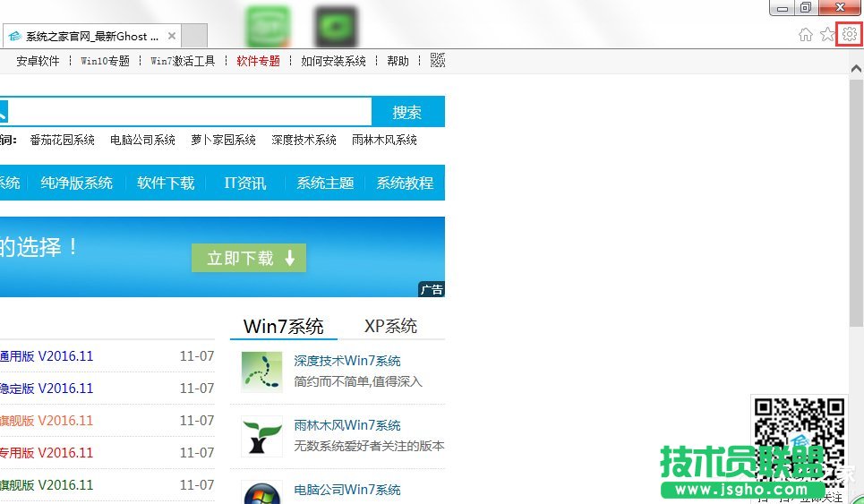The width and height of the screenshot is (864, 504).
Task: Open hot keyword 深度技术系统
Action: 304,140
